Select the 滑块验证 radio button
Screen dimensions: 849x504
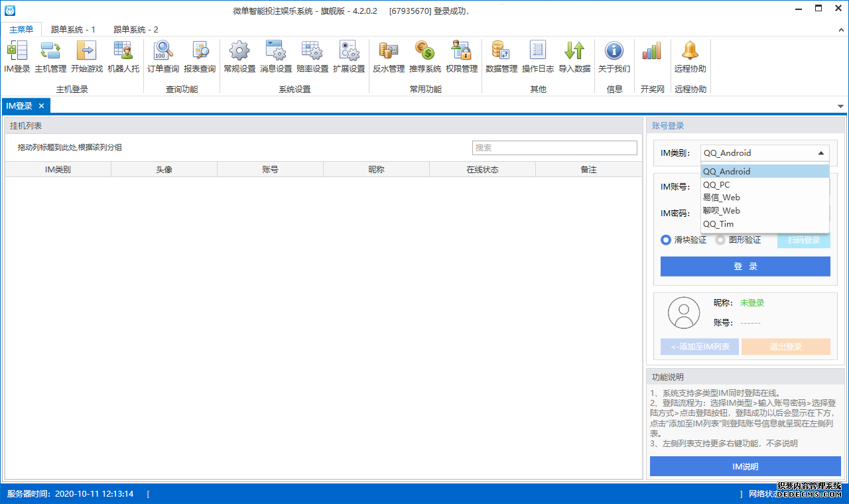point(666,240)
